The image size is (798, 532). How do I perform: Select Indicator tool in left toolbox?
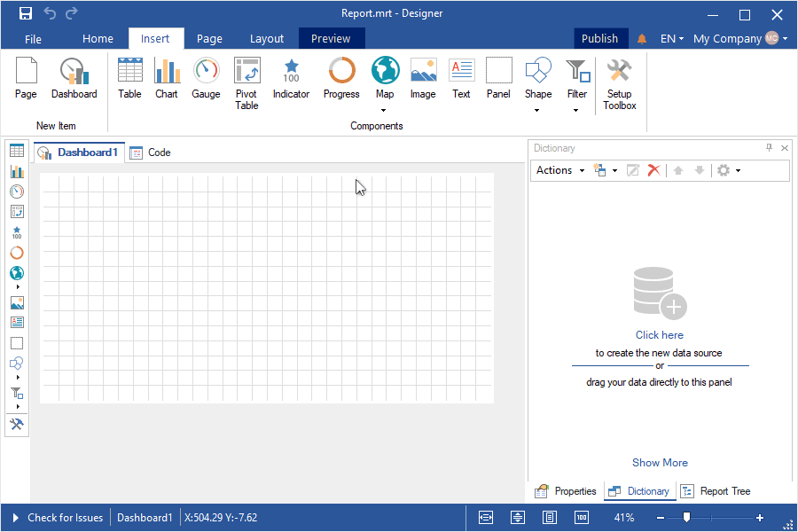coord(17,232)
